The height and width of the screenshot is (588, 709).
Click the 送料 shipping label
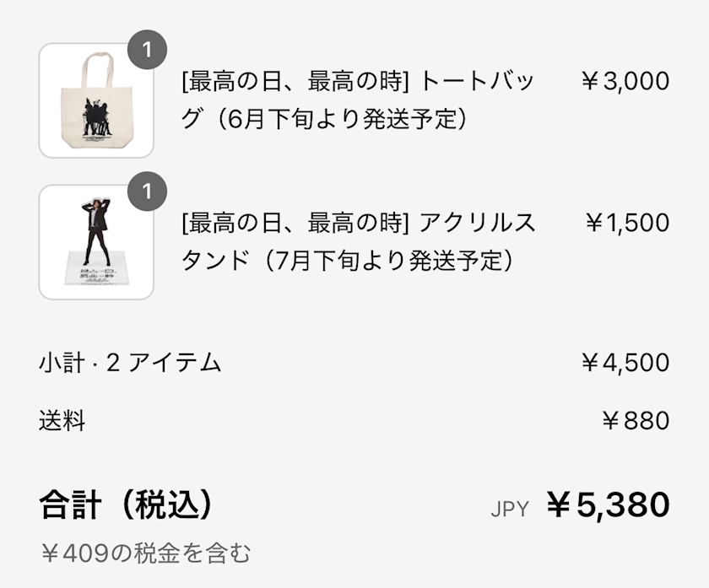click(x=62, y=420)
